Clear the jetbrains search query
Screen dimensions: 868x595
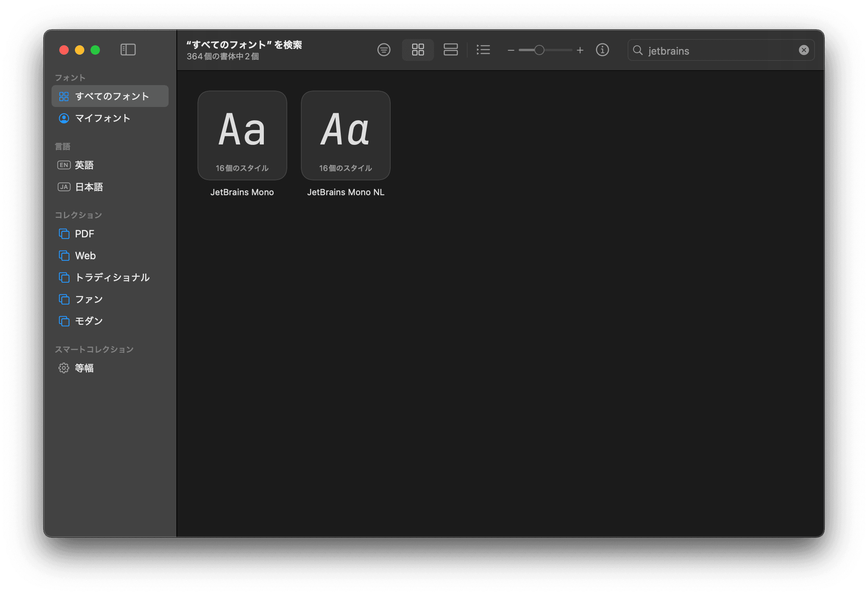coord(804,50)
